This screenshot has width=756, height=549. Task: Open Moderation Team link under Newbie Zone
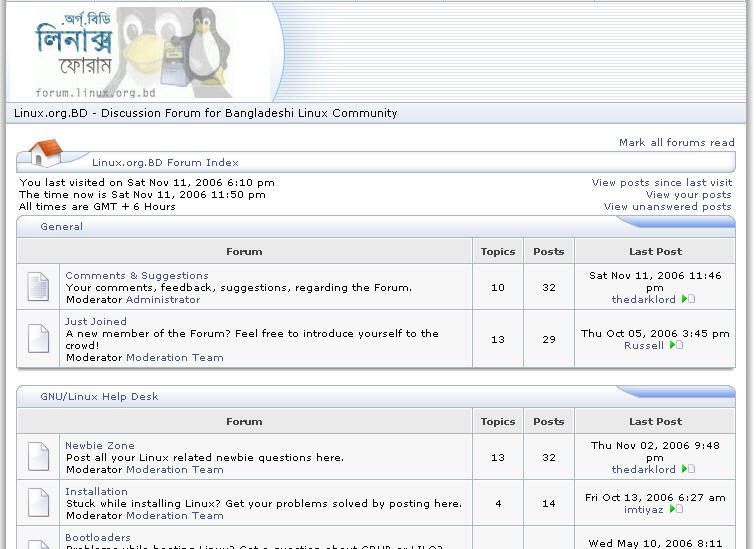click(175, 469)
